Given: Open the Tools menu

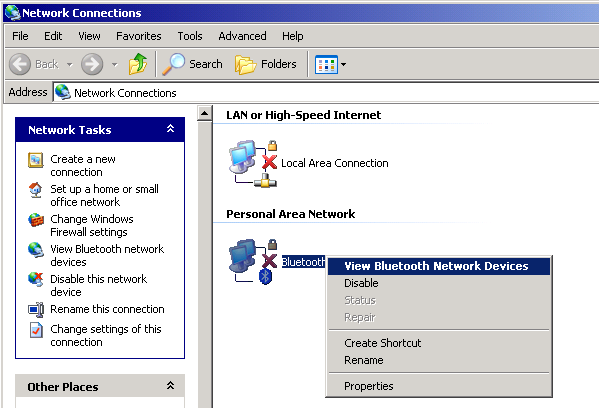Looking at the screenshot, I should (x=190, y=36).
